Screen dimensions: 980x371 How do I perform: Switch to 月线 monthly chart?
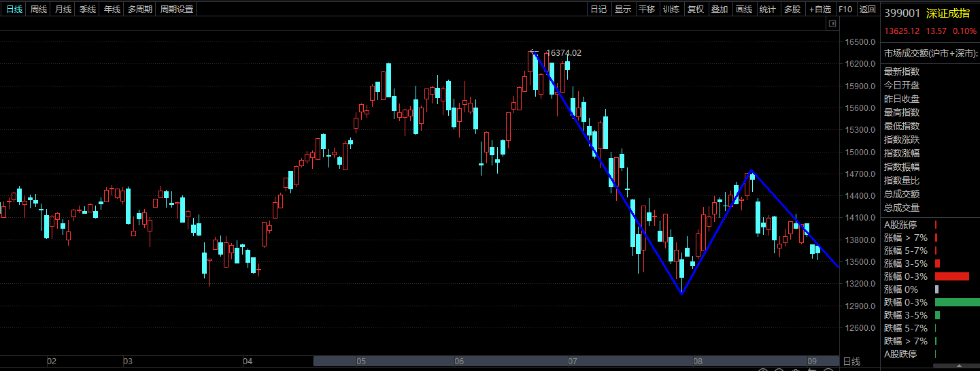point(63,10)
